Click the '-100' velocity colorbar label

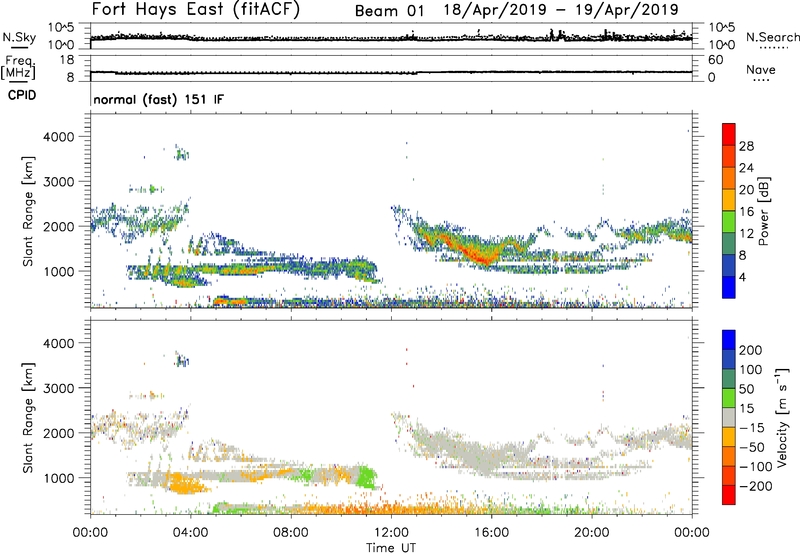756,467
